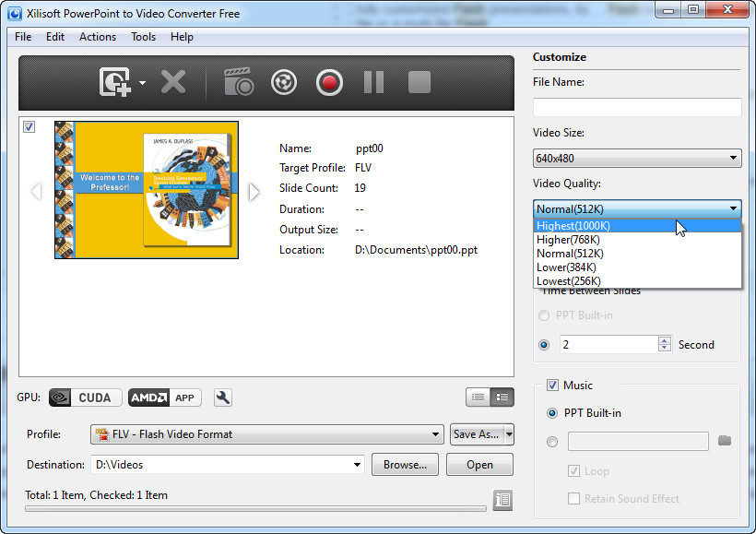Click the Open destination button
The height and width of the screenshot is (534, 756).
[x=479, y=465]
